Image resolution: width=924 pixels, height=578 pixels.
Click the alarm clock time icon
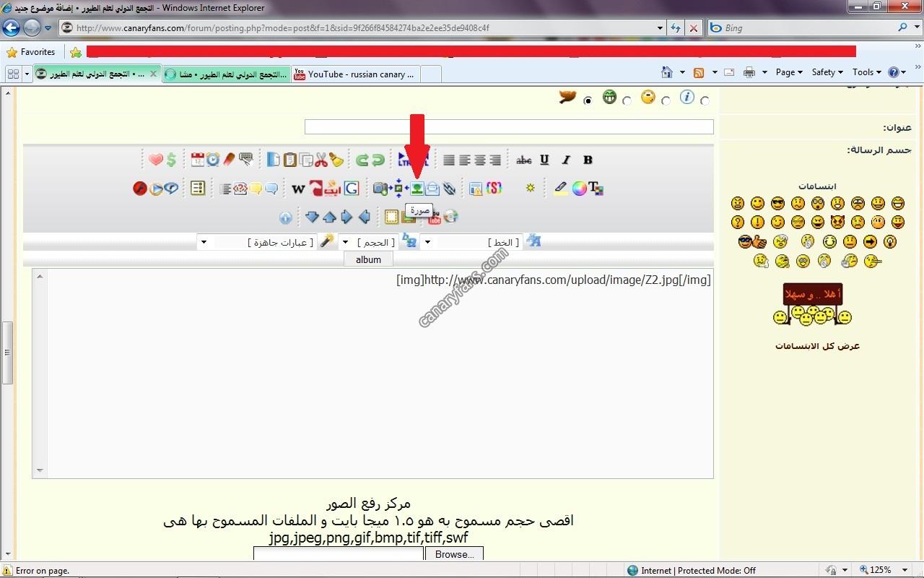213,160
